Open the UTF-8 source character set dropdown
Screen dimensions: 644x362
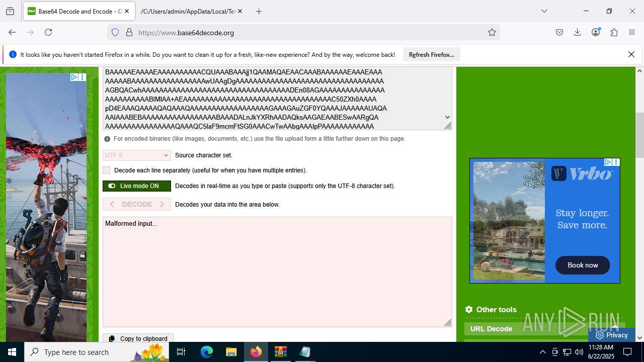(137, 155)
